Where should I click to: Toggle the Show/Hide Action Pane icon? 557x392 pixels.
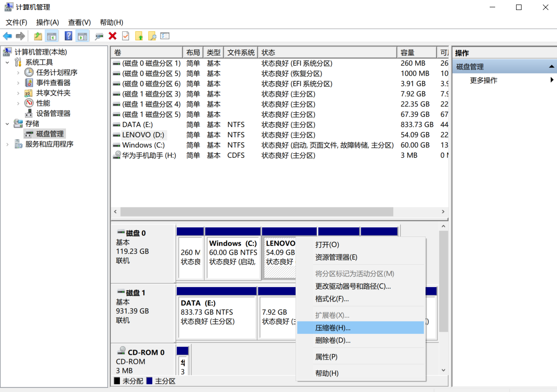(82, 36)
